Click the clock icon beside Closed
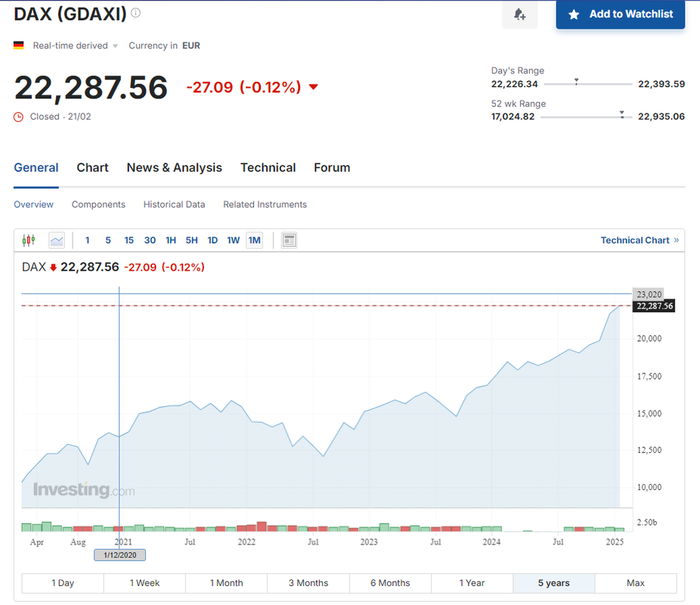This screenshot has width=700, height=605. pos(18,117)
